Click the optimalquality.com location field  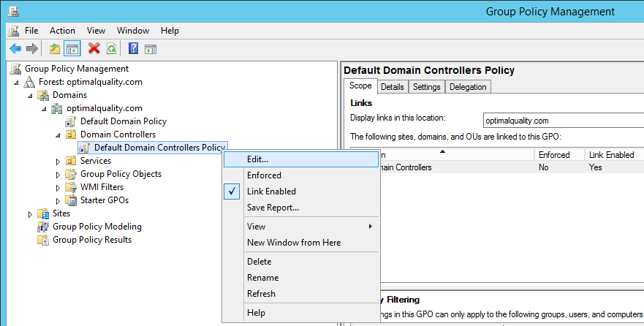(x=563, y=121)
